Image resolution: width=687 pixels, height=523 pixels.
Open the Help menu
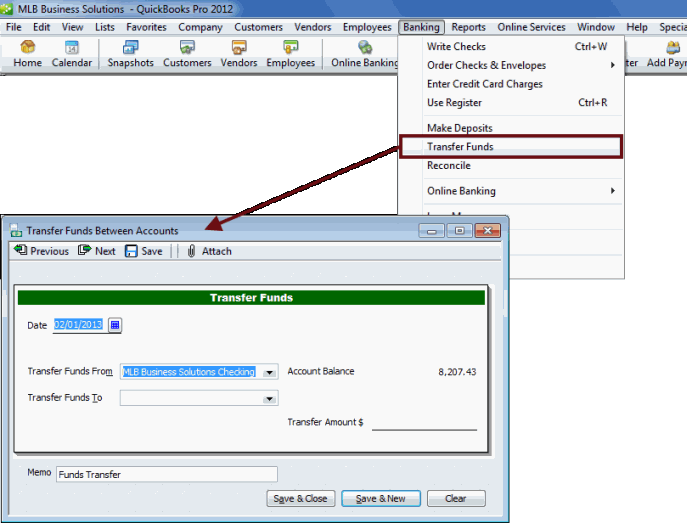(x=637, y=27)
